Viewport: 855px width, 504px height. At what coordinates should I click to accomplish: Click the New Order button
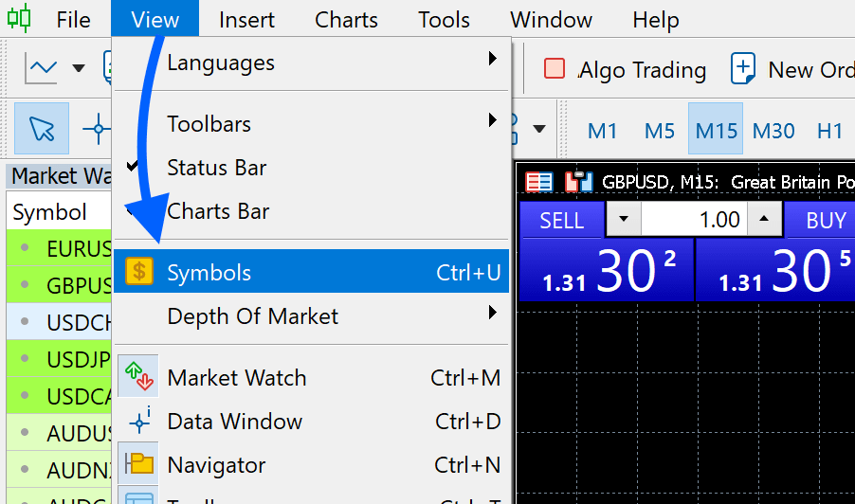click(x=791, y=70)
